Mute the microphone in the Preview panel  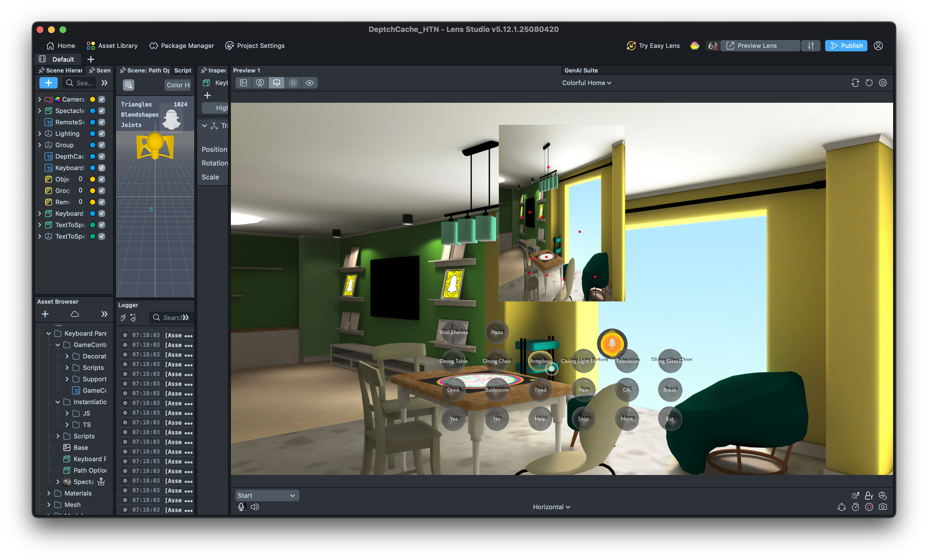[241, 507]
